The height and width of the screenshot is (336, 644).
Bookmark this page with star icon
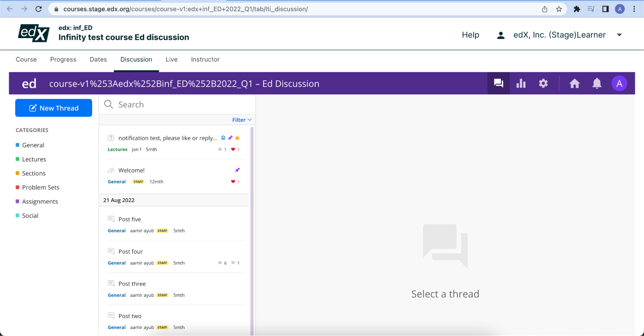point(559,9)
